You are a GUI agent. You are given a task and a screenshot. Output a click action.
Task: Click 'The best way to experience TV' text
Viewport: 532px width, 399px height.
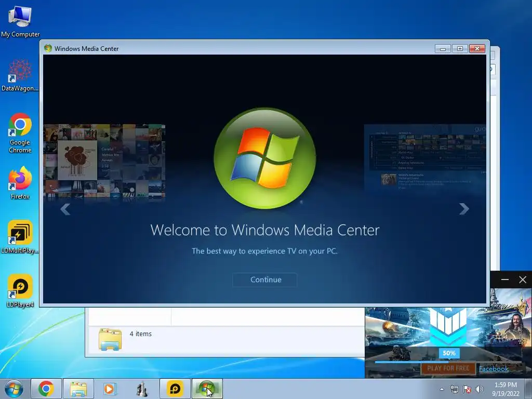(x=264, y=251)
